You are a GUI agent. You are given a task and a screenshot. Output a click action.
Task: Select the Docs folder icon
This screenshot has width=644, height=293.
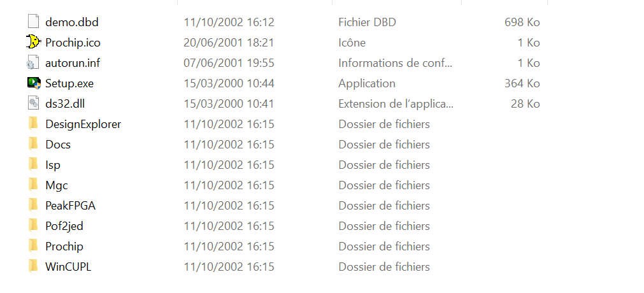pyautogui.click(x=33, y=144)
